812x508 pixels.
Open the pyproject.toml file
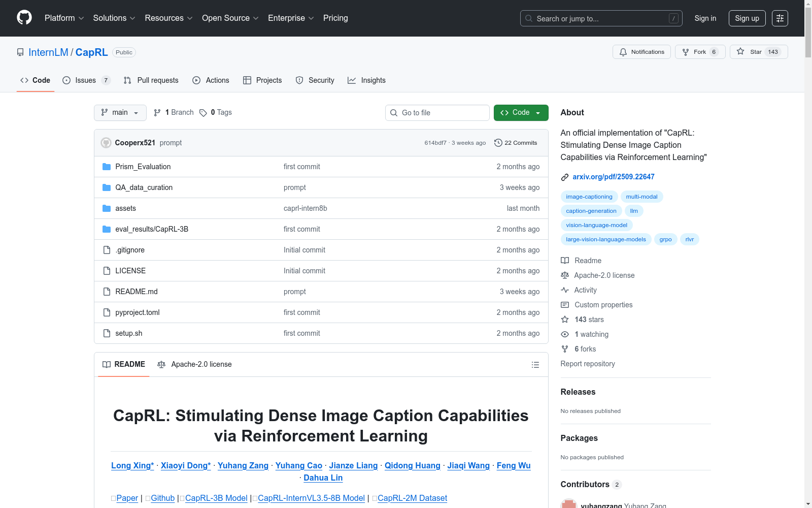point(138,312)
